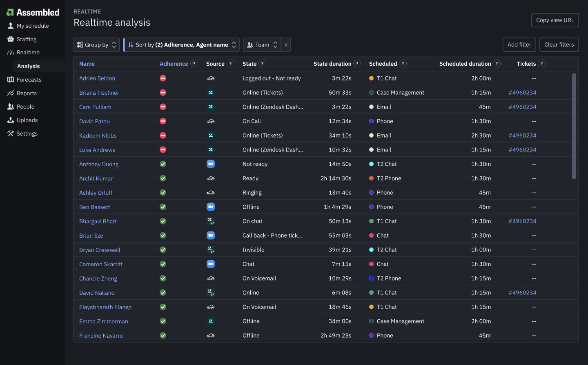Click cyan T2 Chat dot for Anthony Duong
588x365 pixels.
pyautogui.click(x=372, y=164)
